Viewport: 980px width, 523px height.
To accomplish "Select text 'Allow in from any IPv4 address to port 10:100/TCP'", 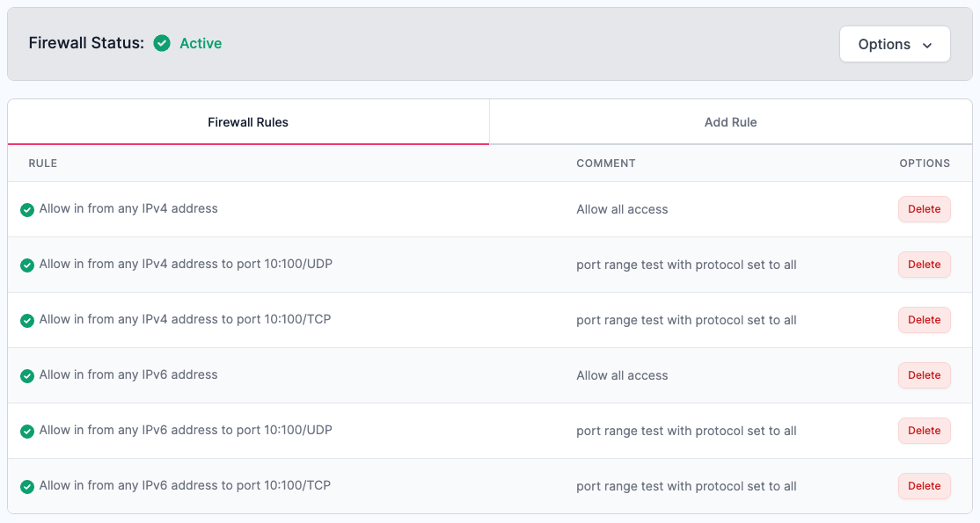I will (185, 319).
